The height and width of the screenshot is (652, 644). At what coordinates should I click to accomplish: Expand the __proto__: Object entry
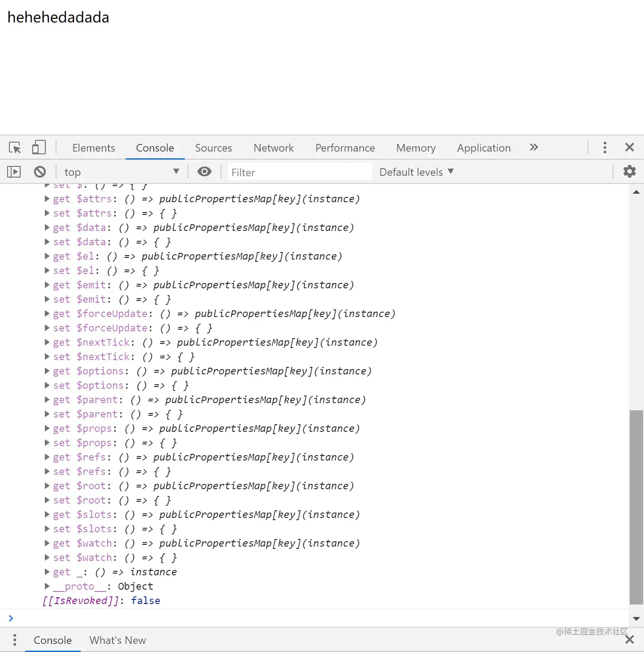click(x=47, y=586)
